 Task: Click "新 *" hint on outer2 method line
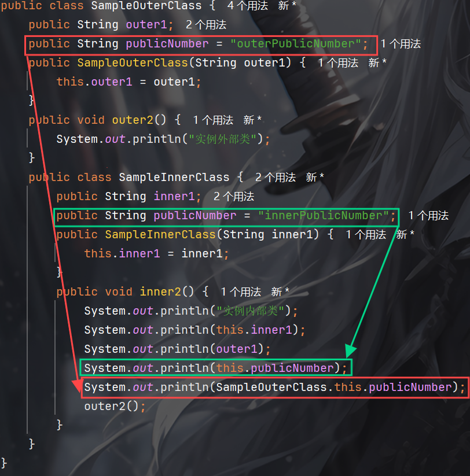tap(252, 120)
